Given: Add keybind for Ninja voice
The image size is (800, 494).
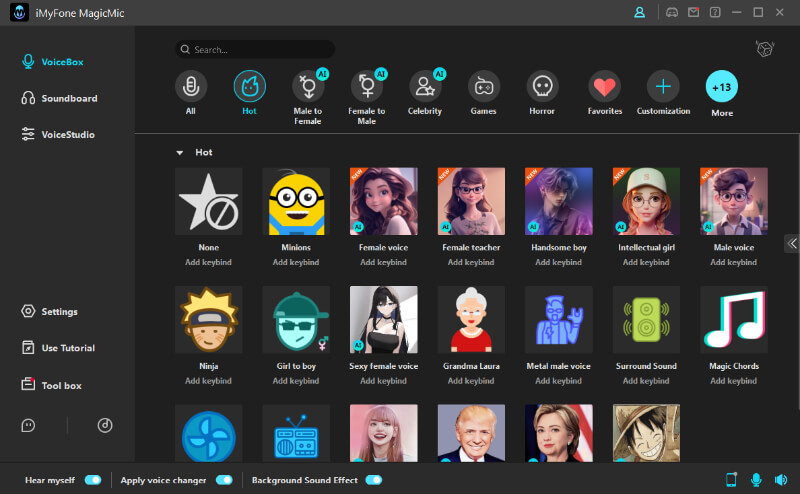Looking at the screenshot, I should point(208,381).
